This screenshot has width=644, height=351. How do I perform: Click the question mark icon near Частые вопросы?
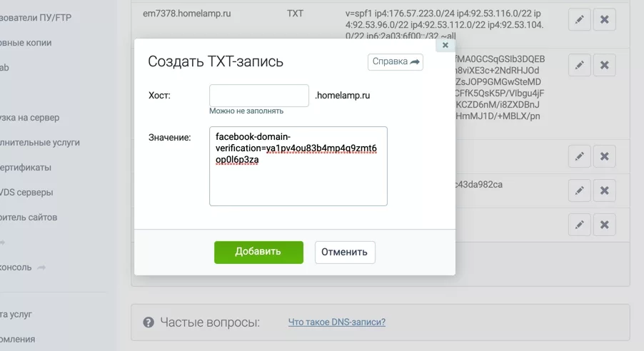tap(149, 322)
